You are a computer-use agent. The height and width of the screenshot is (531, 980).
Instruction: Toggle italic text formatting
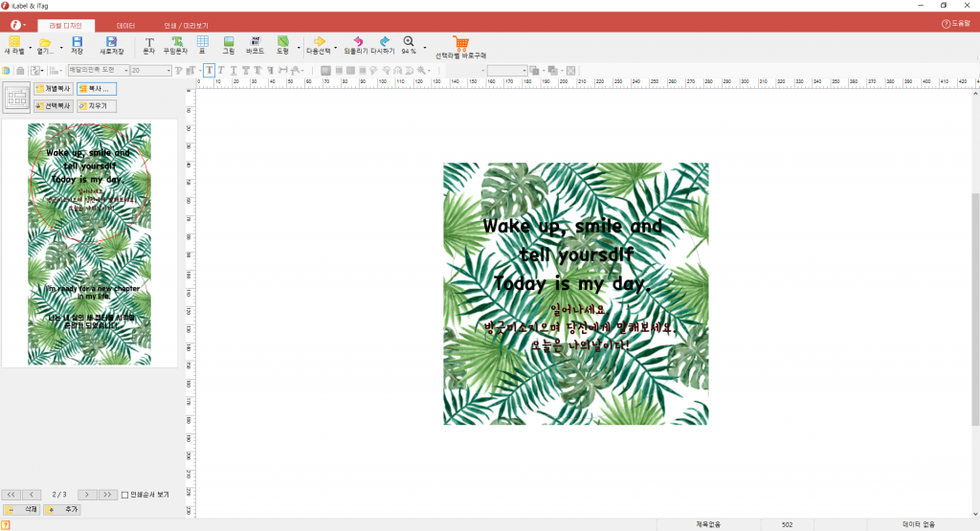tap(221, 71)
